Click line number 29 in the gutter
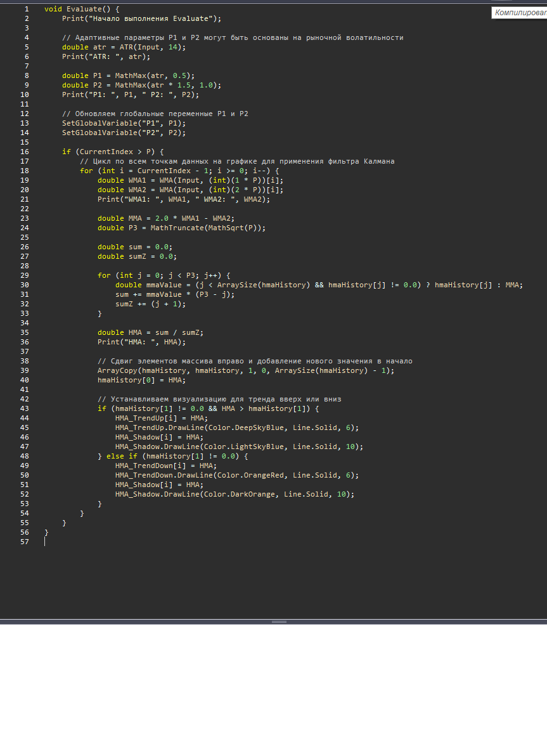This screenshot has width=547, height=756. tap(24, 276)
